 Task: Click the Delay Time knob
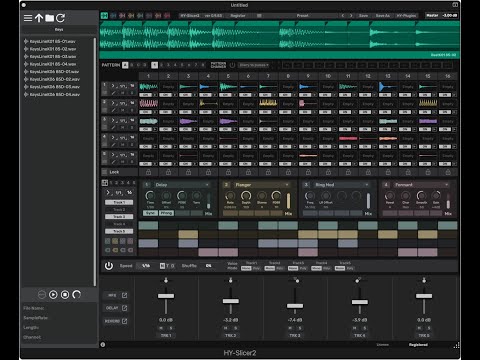[x=150, y=195]
